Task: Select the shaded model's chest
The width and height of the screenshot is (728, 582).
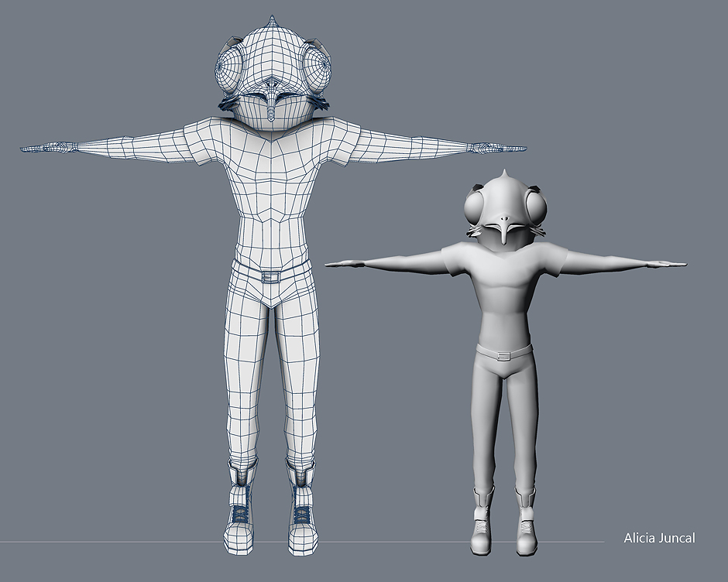Action: [505, 286]
